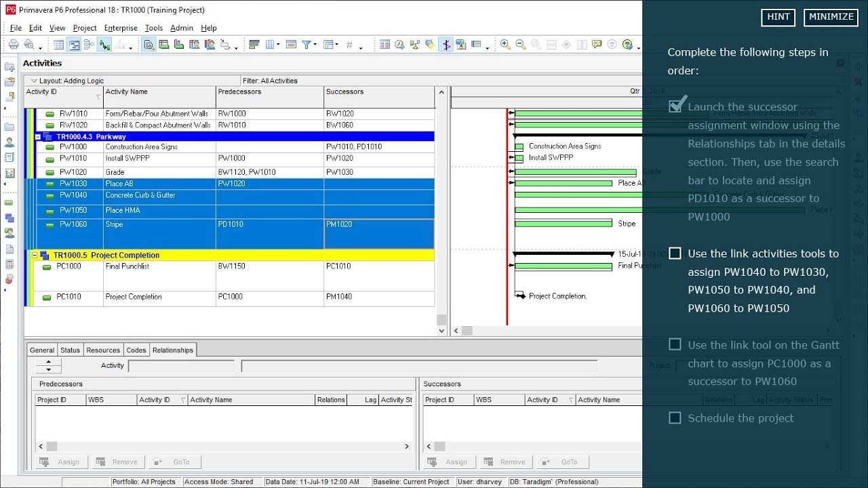Click the Projects folder icon in sidebar
The width and height of the screenshot is (868, 488).
pos(9,127)
